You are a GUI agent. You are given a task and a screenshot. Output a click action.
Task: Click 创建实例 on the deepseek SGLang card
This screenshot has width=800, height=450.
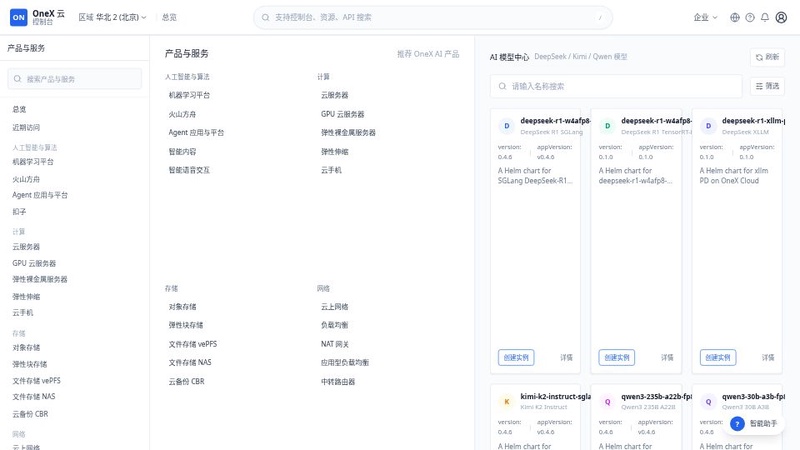pyautogui.click(x=516, y=358)
